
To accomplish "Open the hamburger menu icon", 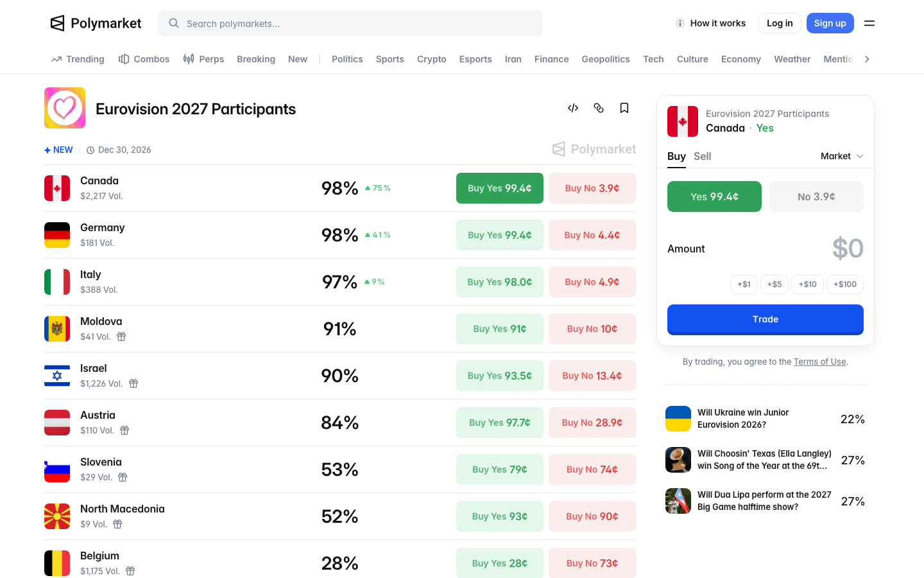I will [x=869, y=23].
